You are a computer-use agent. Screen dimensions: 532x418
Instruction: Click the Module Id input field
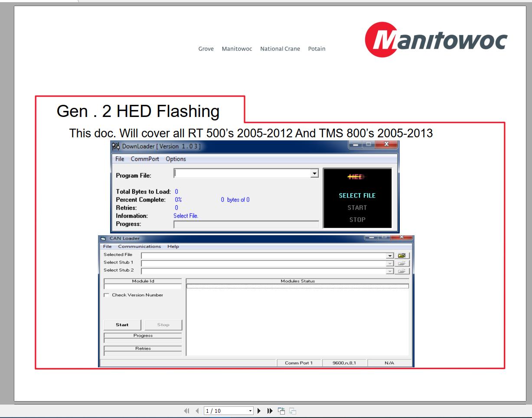coord(143,286)
